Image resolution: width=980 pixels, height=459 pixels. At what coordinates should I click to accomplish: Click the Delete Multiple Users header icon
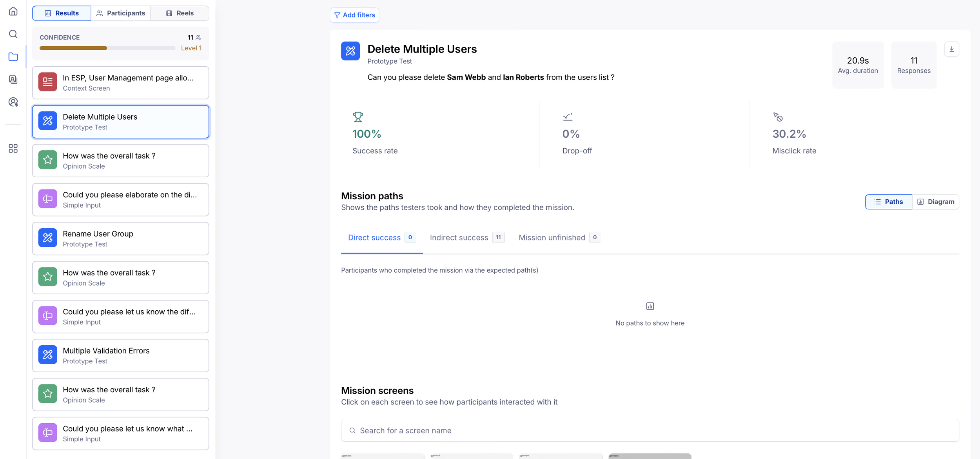[x=350, y=51]
